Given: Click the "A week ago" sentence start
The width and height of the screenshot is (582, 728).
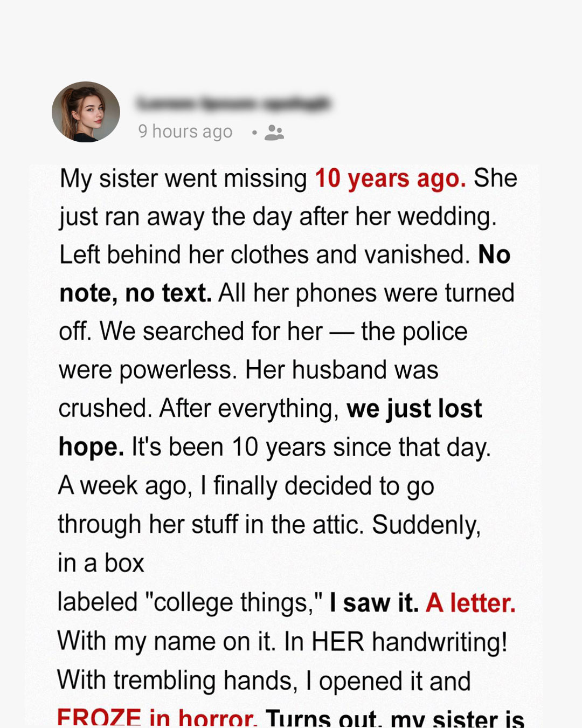Looking at the screenshot, I should (125, 486).
